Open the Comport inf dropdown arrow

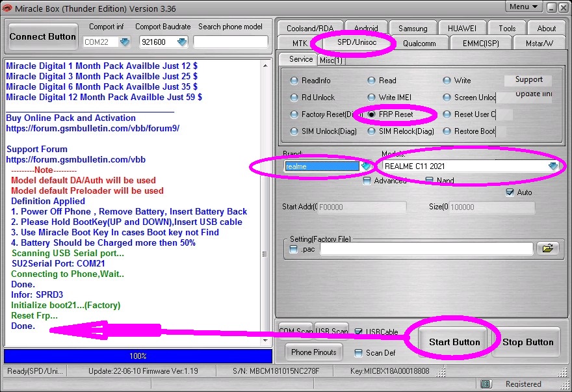tap(125, 42)
